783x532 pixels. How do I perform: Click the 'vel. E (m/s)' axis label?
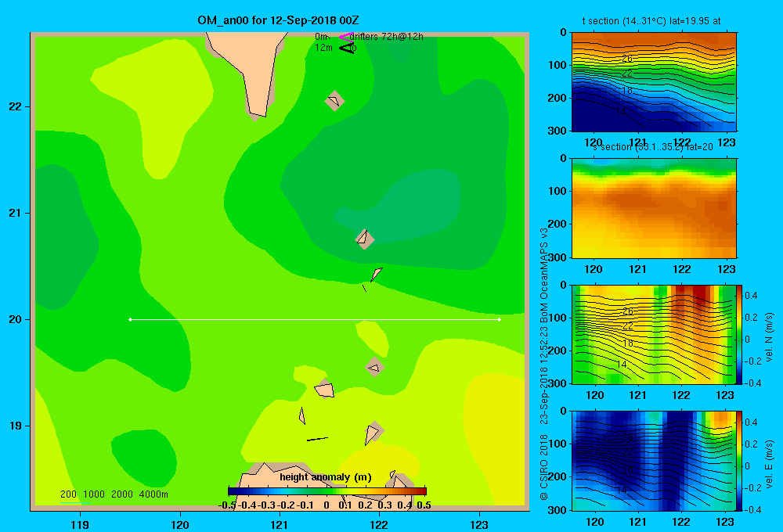click(770, 463)
